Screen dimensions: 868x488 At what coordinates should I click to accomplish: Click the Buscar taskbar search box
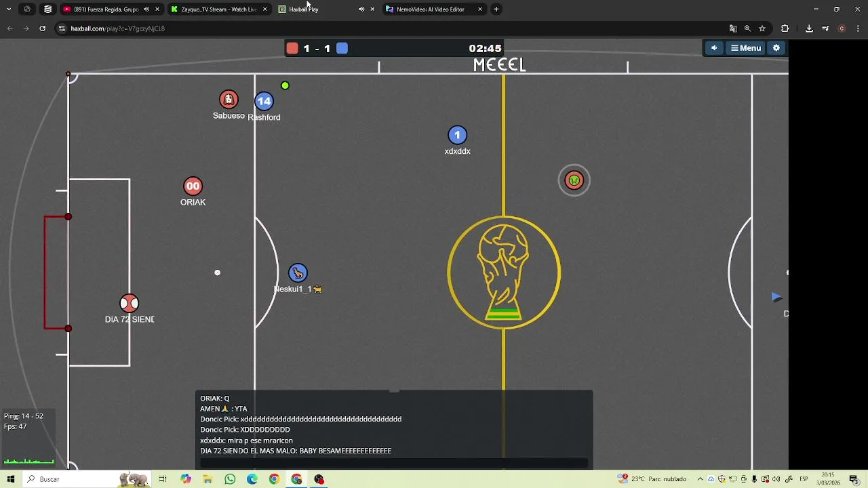point(87,479)
